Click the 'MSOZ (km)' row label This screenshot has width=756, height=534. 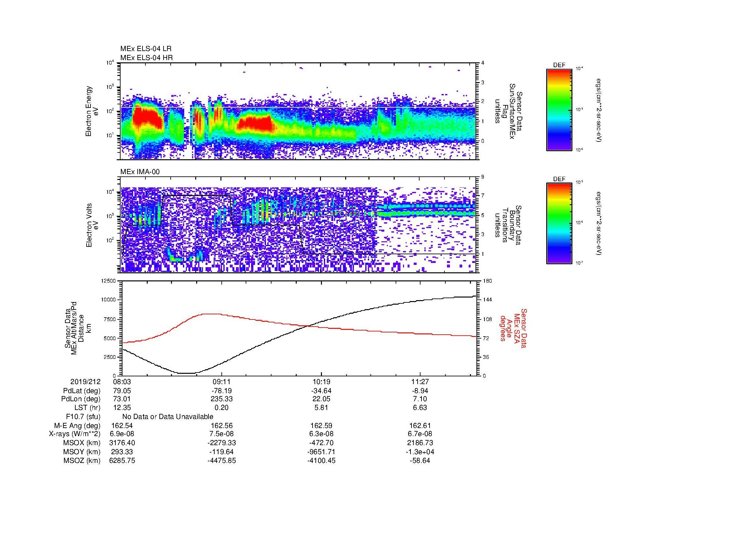tap(82, 461)
